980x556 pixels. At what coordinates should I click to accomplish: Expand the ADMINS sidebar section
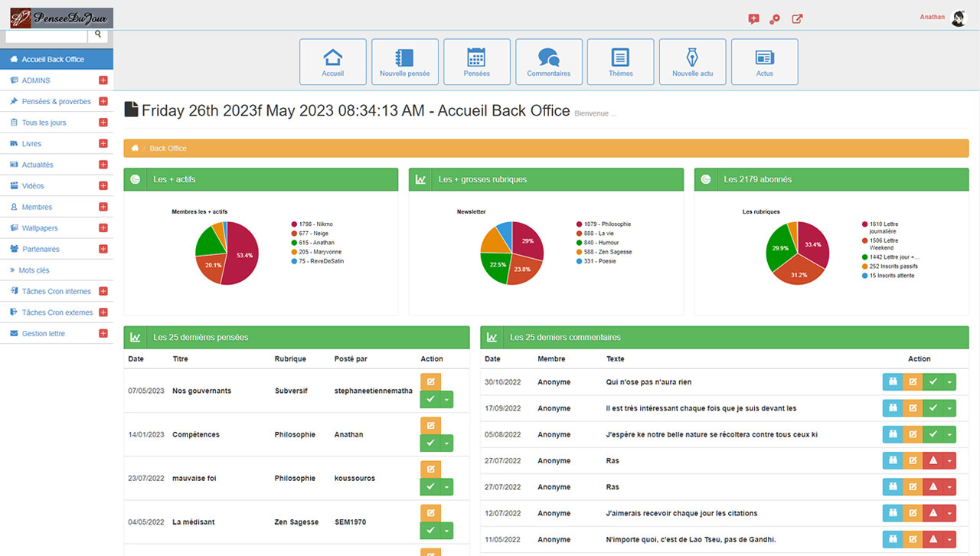coord(103,80)
